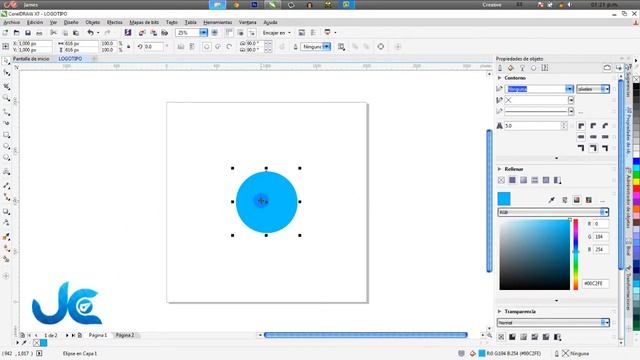The image size is (640, 360).
Task: Click the Export icon in toolbar
Action: [x=153, y=33]
